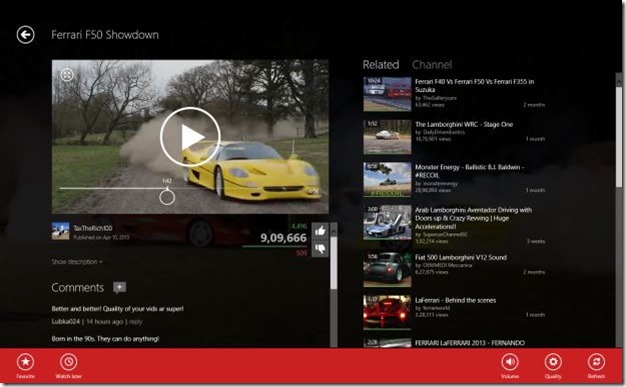Screen dimensions: 626x387
Task: Open the uploader's channel avatar
Action: [60, 231]
